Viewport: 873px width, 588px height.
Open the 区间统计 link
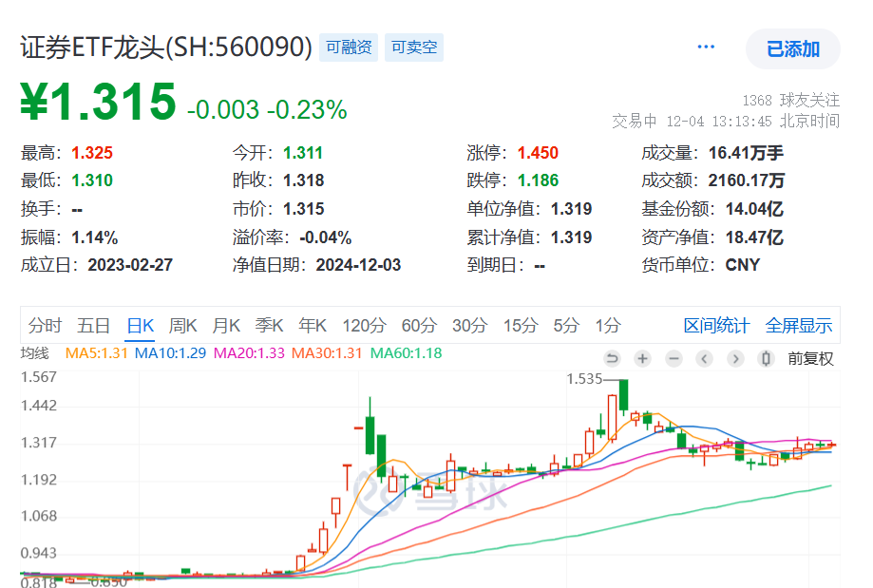(716, 325)
